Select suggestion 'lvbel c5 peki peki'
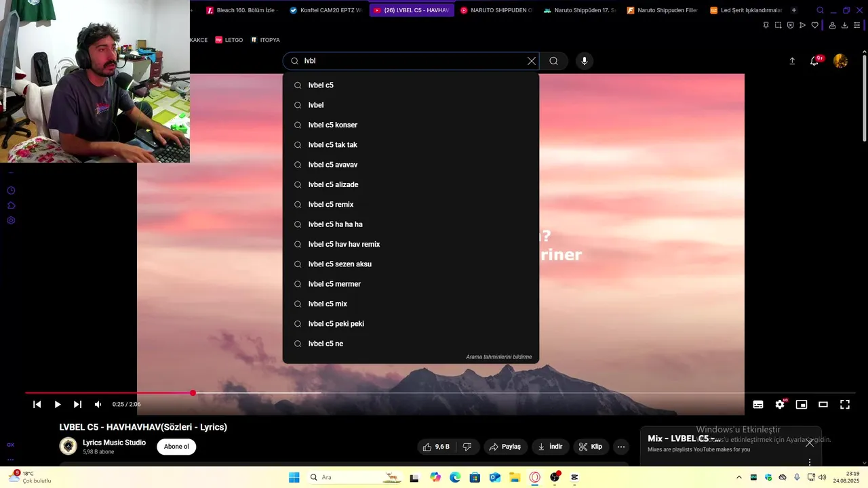 (x=411, y=324)
